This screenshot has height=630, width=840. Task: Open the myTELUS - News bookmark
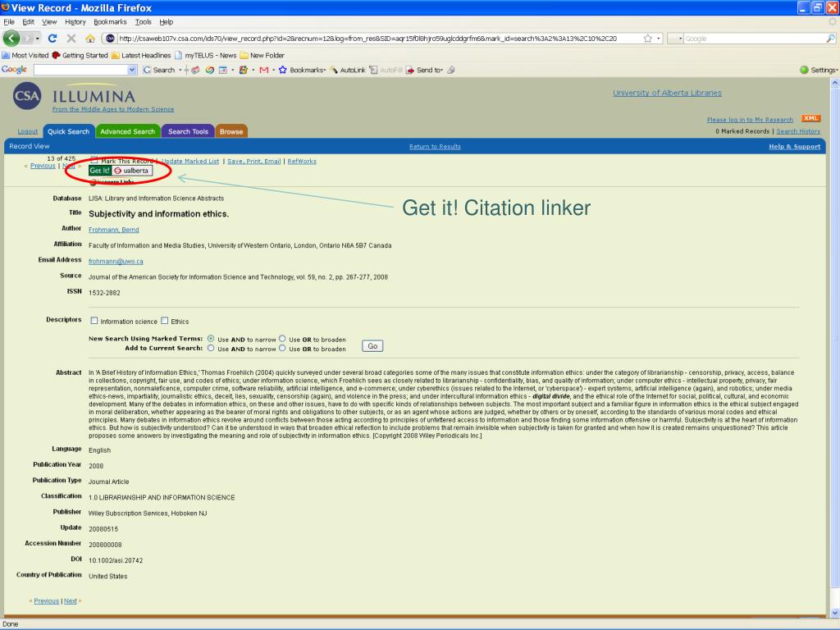[206, 55]
